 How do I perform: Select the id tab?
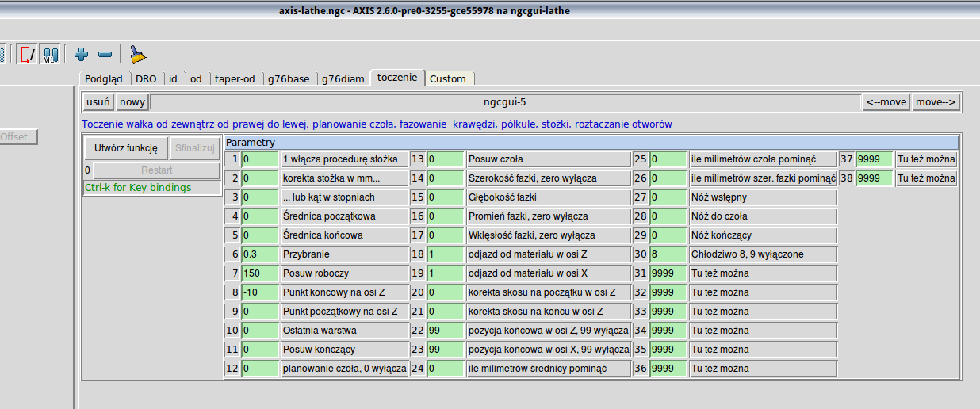[173, 78]
